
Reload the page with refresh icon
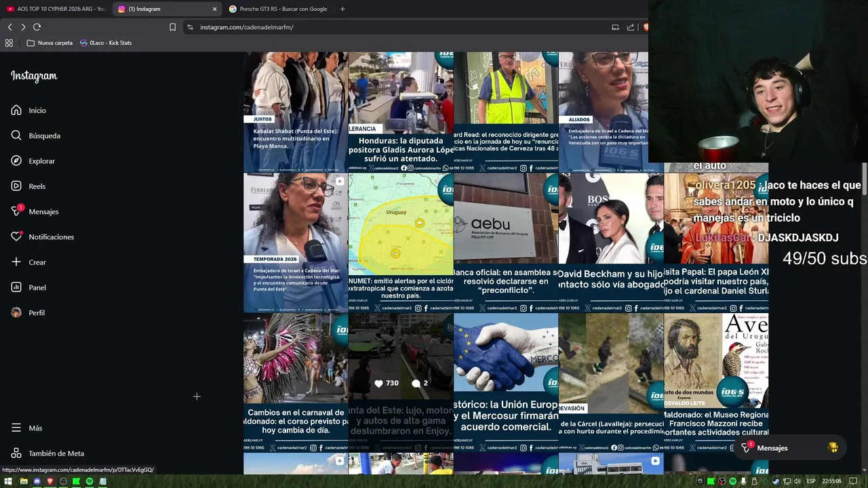pyautogui.click(x=37, y=27)
